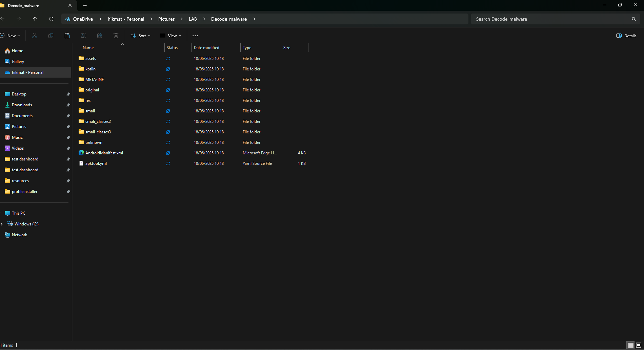The image size is (644, 350).
Task: Refresh the current folder view
Action: 51,19
